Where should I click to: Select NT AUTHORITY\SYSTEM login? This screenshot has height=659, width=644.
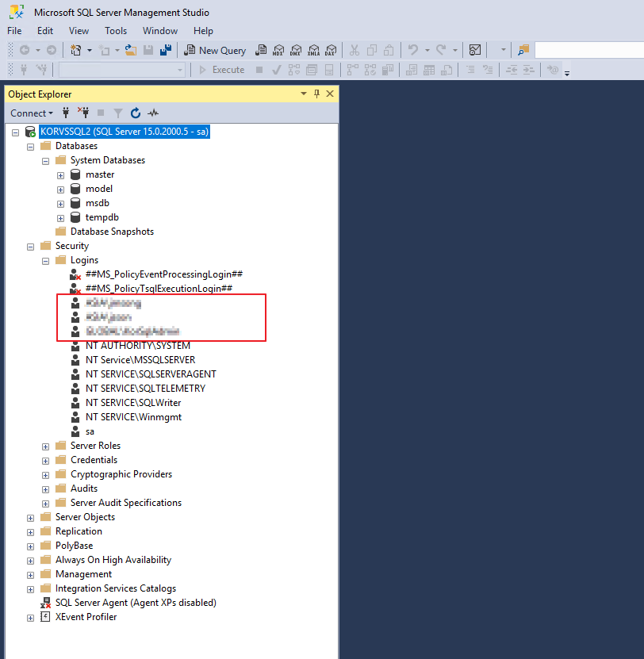(x=138, y=346)
